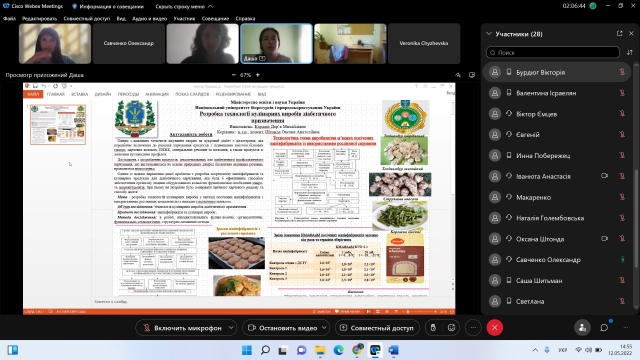Select Veronika Chyzhevska video tile

pos(424,44)
